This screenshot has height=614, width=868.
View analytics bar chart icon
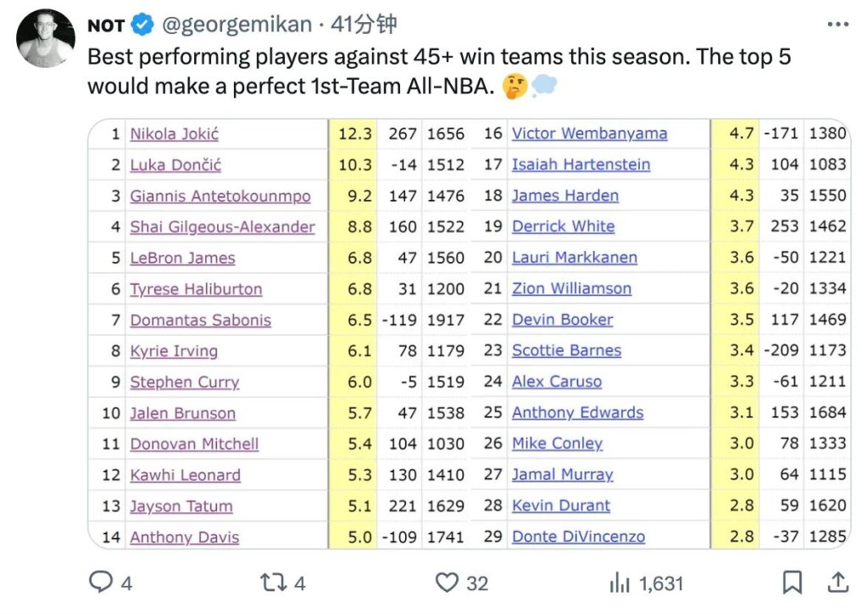(x=620, y=583)
